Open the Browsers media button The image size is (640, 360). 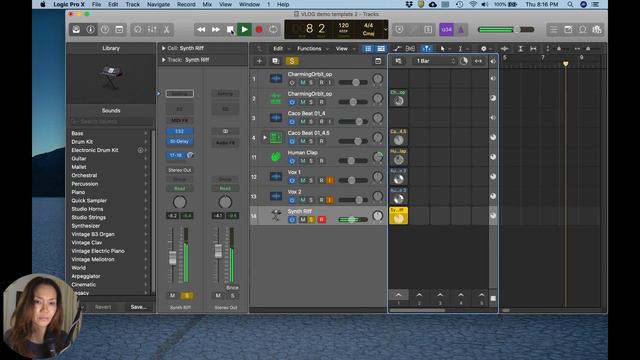pyautogui.click(x=597, y=29)
